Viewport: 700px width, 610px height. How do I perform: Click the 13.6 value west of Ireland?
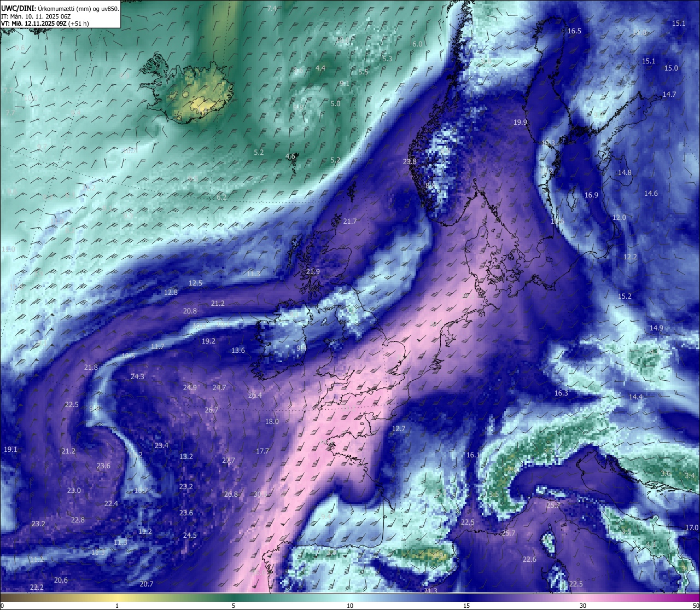pyautogui.click(x=238, y=351)
